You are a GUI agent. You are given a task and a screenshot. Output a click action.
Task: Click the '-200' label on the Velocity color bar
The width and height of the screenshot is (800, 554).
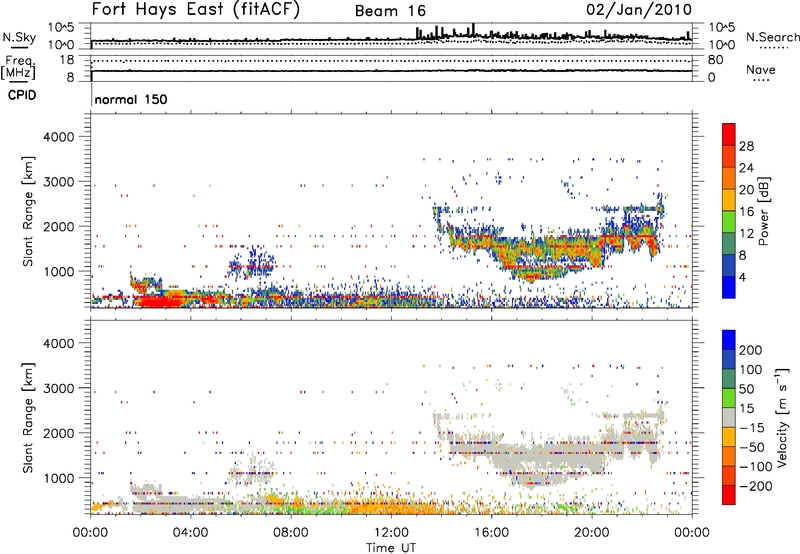click(756, 486)
